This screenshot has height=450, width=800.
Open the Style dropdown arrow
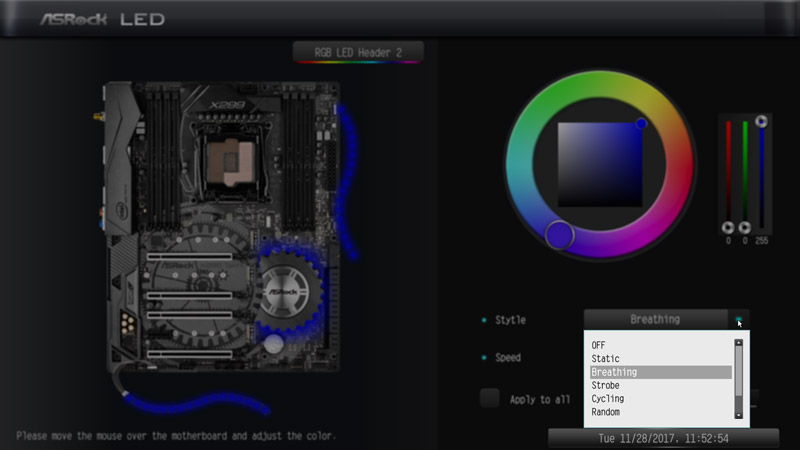click(738, 319)
